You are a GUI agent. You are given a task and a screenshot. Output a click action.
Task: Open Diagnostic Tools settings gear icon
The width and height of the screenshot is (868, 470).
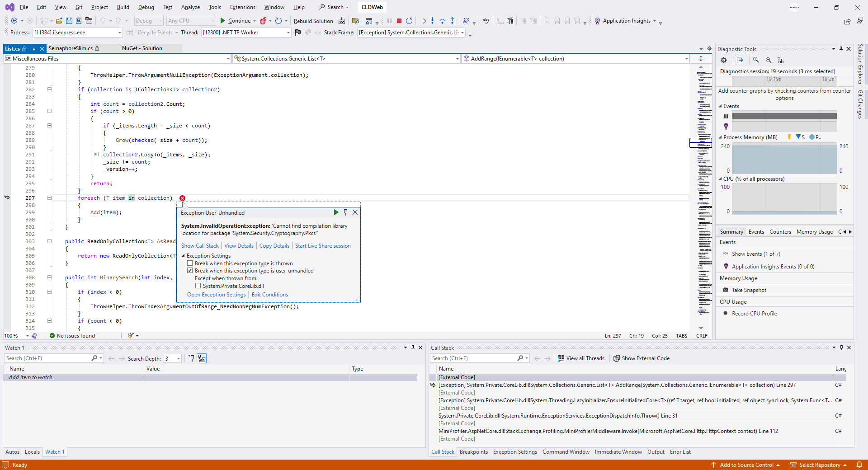pos(724,60)
